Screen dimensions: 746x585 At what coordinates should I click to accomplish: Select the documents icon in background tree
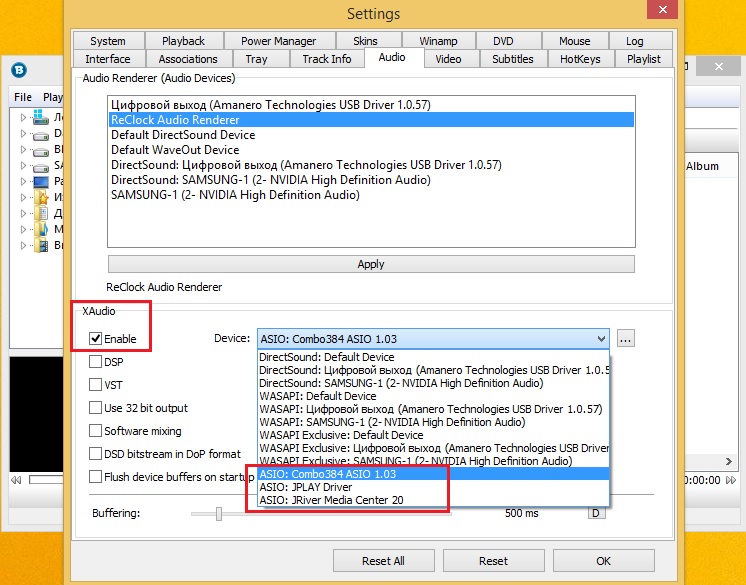tap(42, 213)
